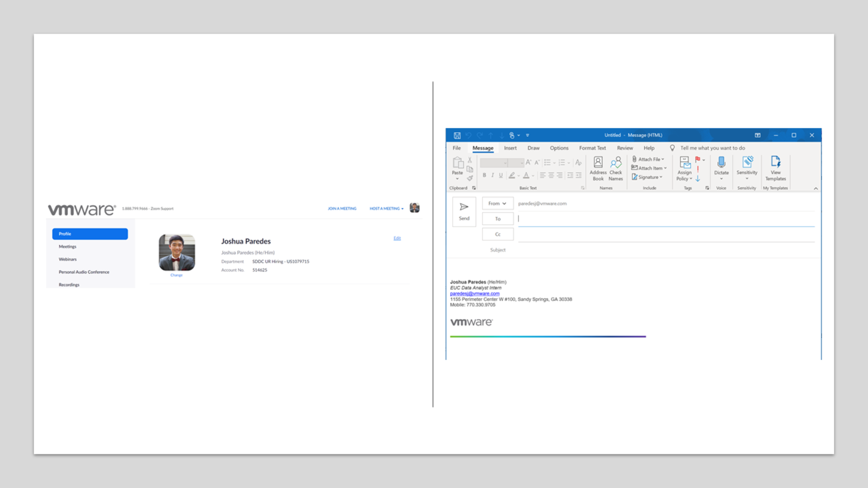
Task: Toggle Italic formatting
Action: [492, 175]
